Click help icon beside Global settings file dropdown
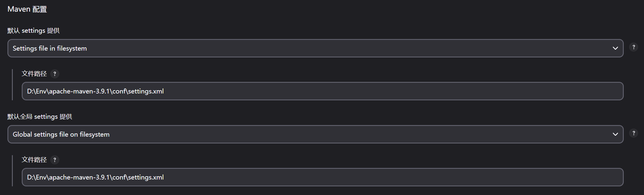The height and width of the screenshot is (195, 644). coord(633,133)
